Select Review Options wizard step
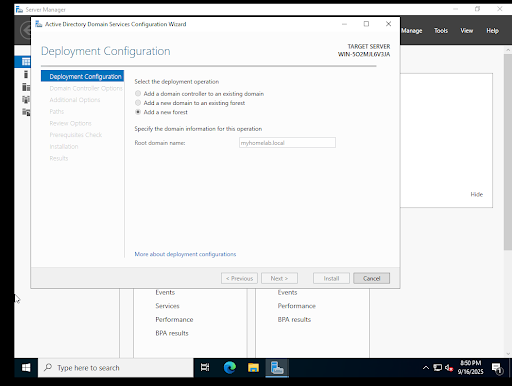The image size is (512, 386). pos(70,123)
